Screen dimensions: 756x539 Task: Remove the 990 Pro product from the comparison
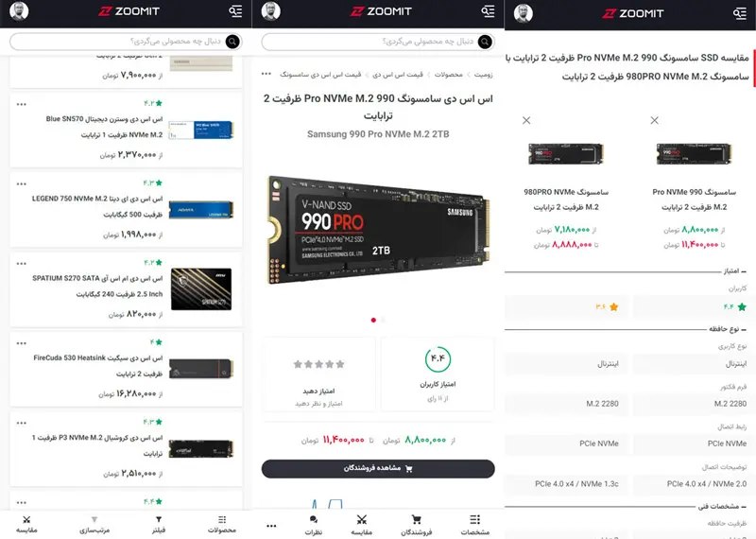coord(654,120)
